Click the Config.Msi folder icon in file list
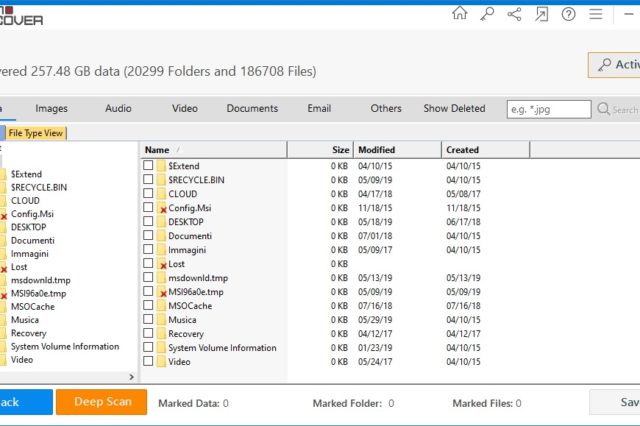The image size is (640, 426). (161, 208)
